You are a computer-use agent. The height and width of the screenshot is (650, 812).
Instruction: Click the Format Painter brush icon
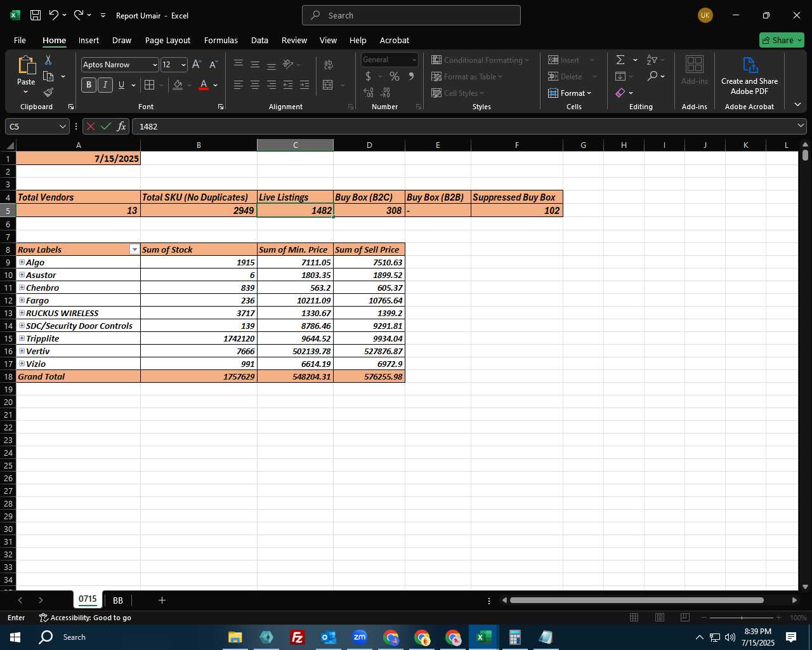coord(48,93)
